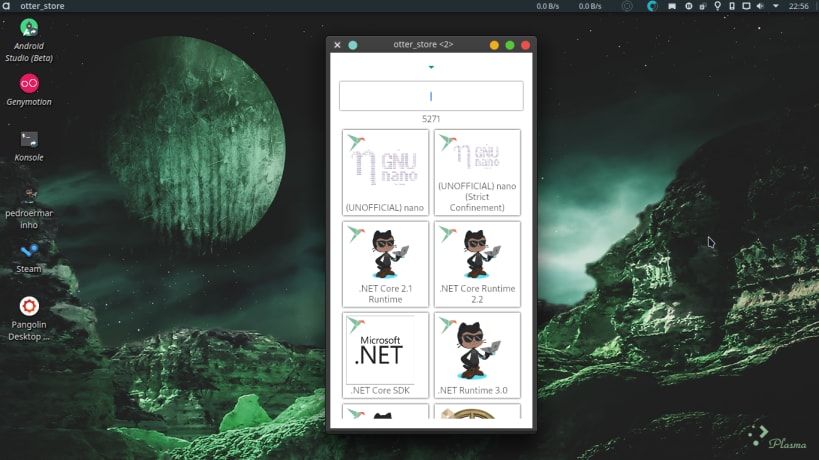Click the second 0.0 B/s network speed monitor
The height and width of the screenshot is (460, 819).
tap(590, 6)
